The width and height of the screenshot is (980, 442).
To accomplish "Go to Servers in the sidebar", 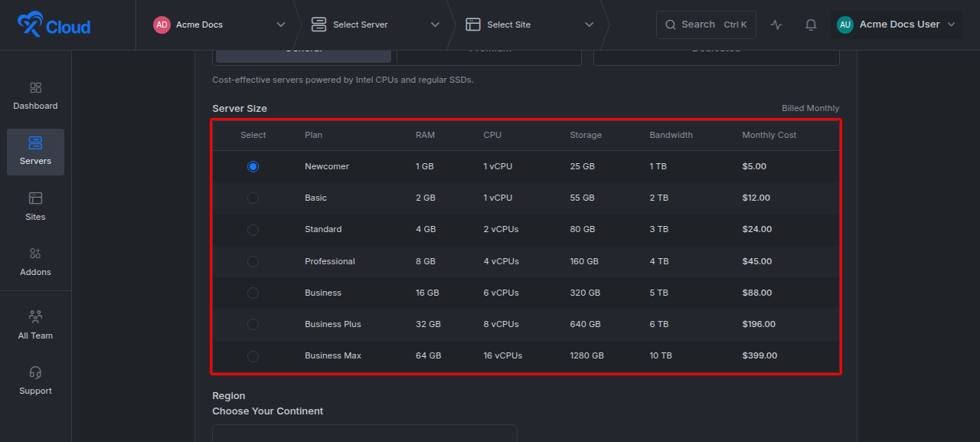I will tap(35, 152).
